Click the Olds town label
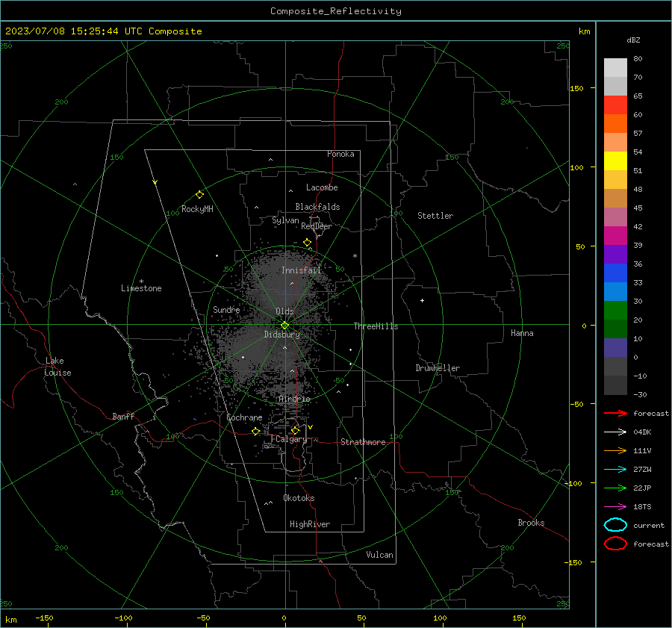 [x=284, y=311]
